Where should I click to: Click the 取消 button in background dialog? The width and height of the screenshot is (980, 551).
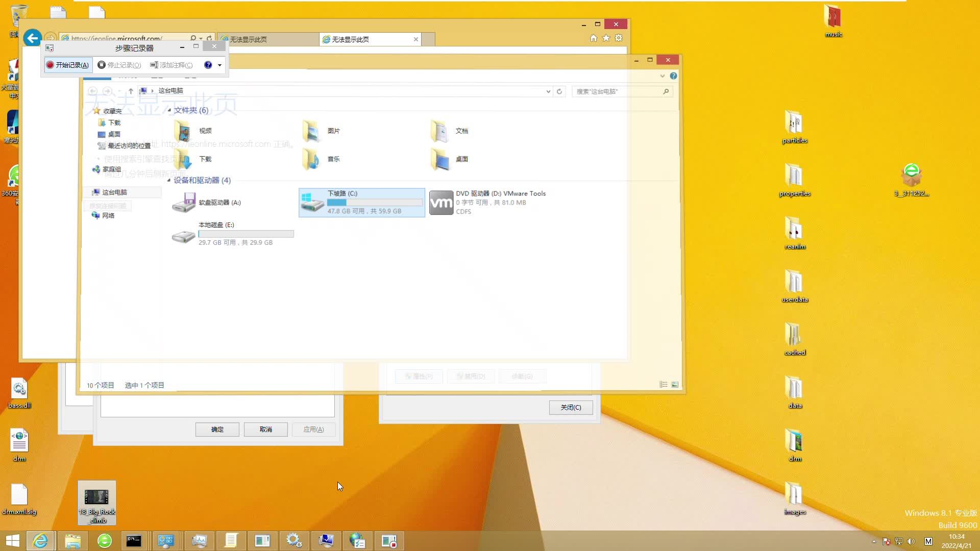pos(265,430)
